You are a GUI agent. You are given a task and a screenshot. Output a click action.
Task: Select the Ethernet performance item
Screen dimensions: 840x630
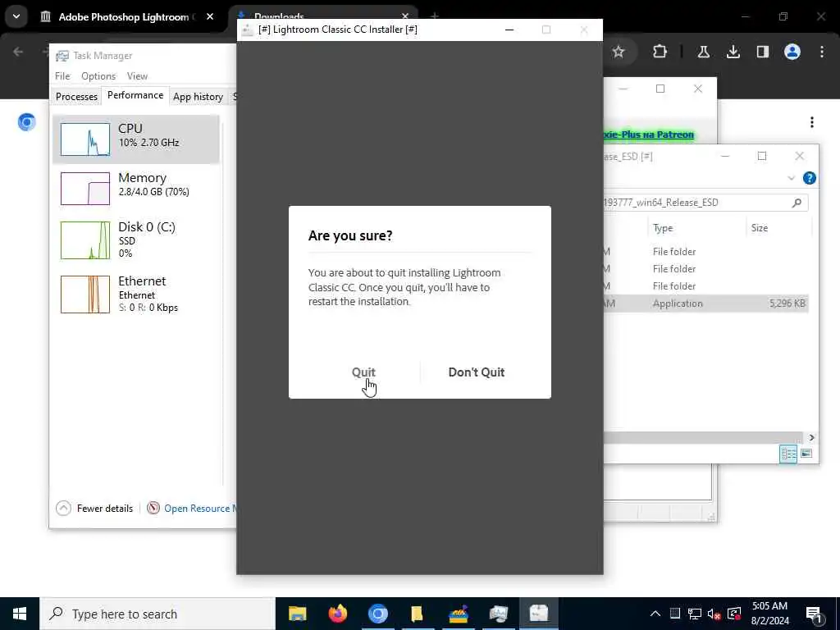136,294
